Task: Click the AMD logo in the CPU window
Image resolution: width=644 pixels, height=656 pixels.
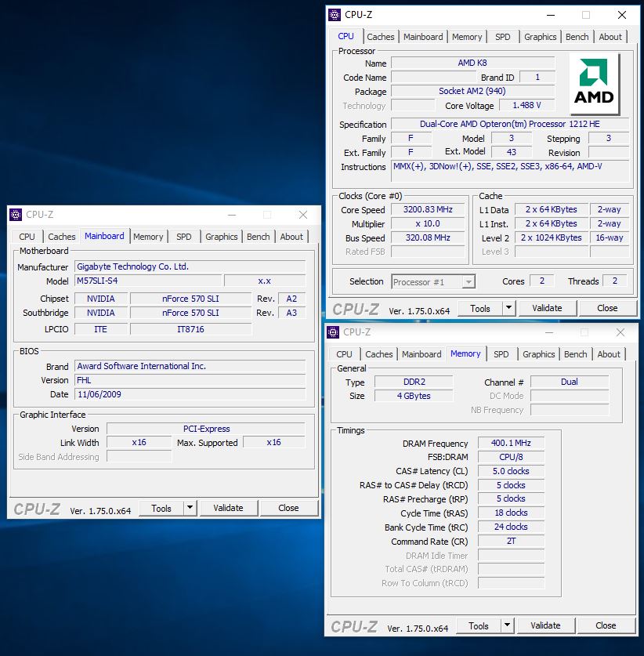Action: pyautogui.click(x=594, y=84)
